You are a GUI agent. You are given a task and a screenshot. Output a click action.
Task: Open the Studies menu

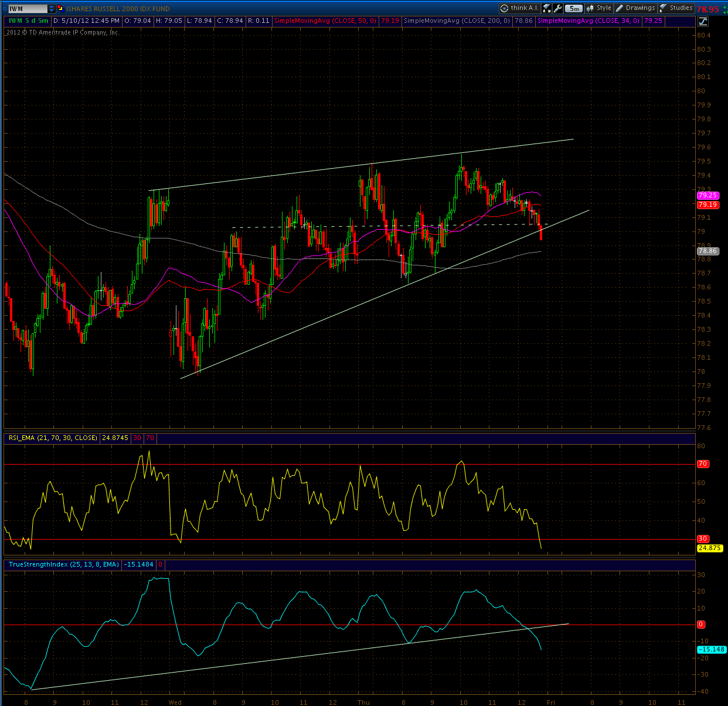pos(676,8)
